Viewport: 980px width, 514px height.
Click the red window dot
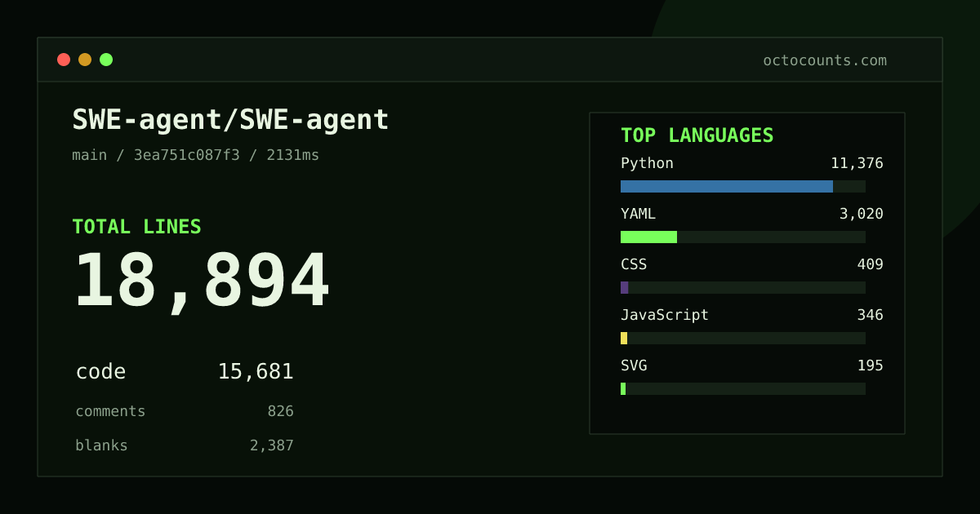click(64, 60)
